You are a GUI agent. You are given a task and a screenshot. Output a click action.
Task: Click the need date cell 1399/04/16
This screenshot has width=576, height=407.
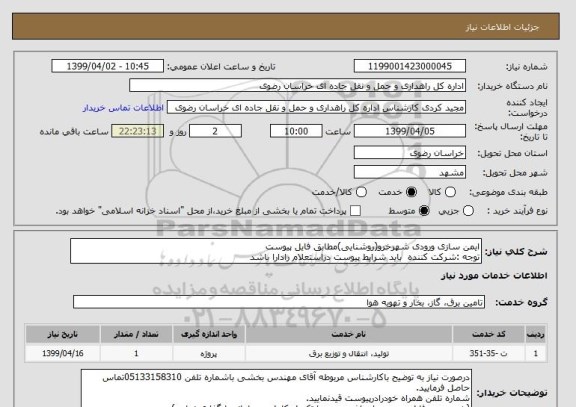pyautogui.click(x=63, y=353)
